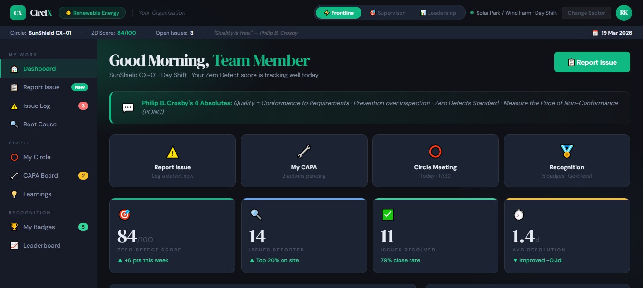This screenshot has width=644, height=288.
Task: Click the CAPA Board wrench icon in the sidebar
Action: pyautogui.click(x=14, y=176)
